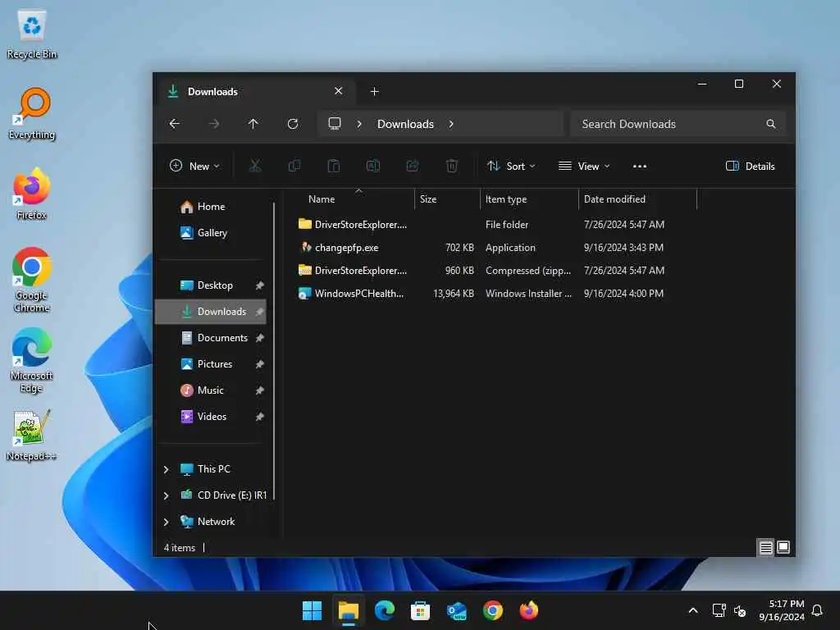Screen dimensions: 840x630
Task: Click the Rename icon in the toolbar
Action: [373, 166]
